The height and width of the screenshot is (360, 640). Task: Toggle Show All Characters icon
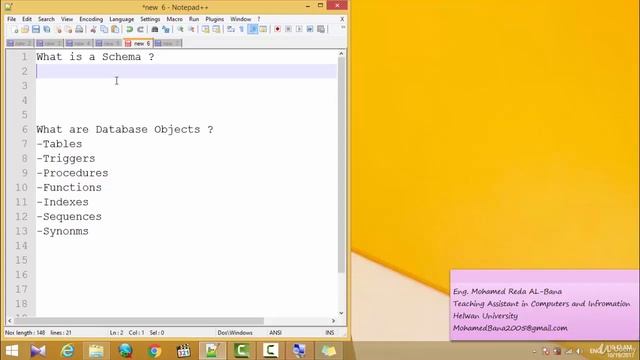(241, 29)
